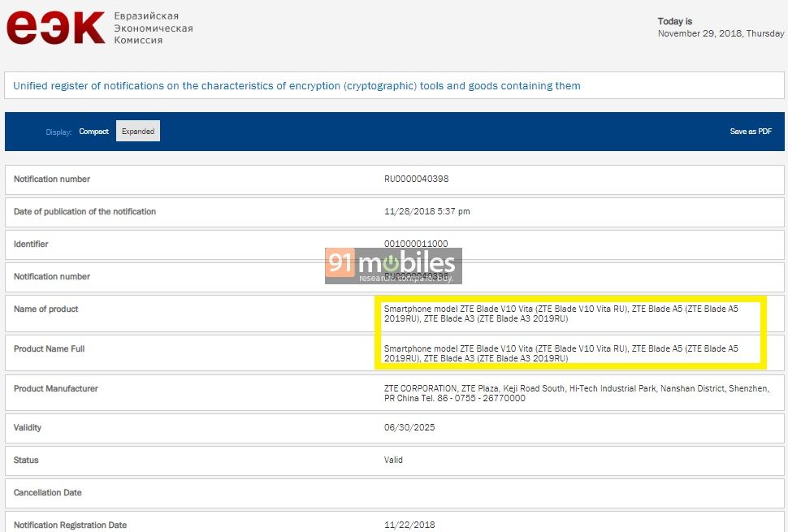Screen dimensions: 788x532
Task: Switch display to Compact view
Action: (93, 131)
